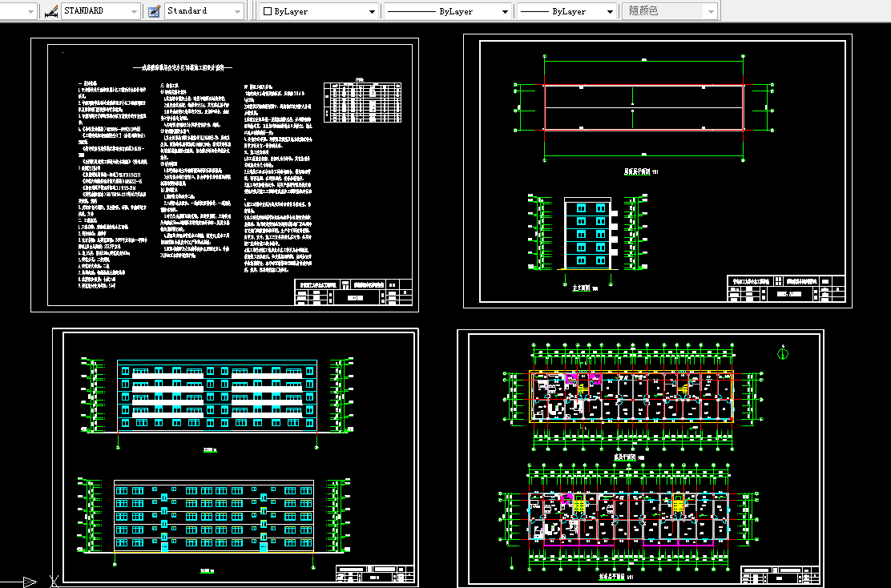Viewport: 891px width, 588px height.
Task: Click the roof plan caption under the roof outline
Action: pyautogui.click(x=641, y=171)
